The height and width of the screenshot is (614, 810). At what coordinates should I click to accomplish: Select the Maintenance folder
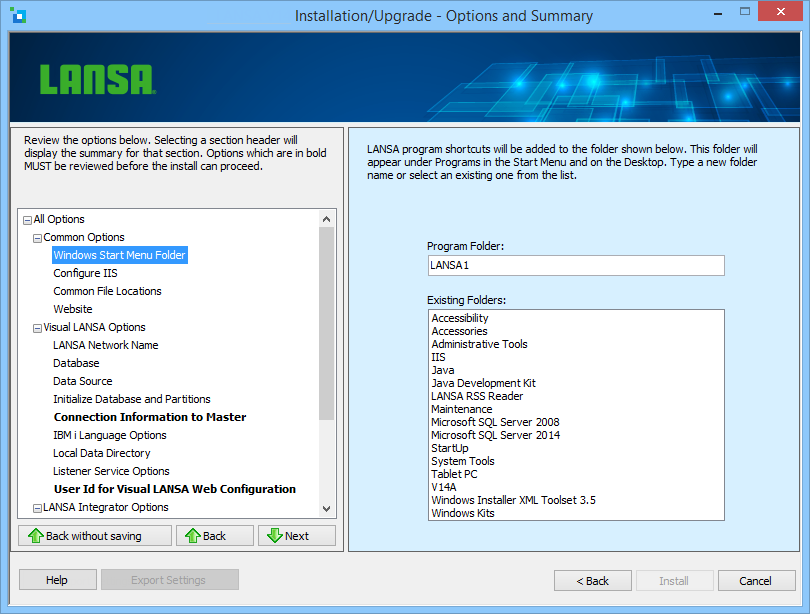click(x=462, y=409)
